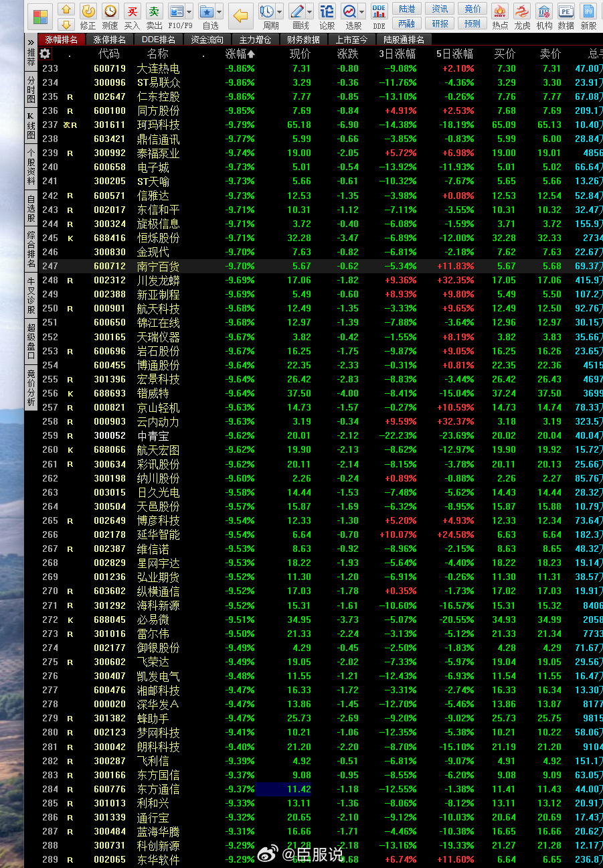The height and width of the screenshot is (868, 603).
Task: Click the 卖出 sell icon
Action: click(154, 12)
